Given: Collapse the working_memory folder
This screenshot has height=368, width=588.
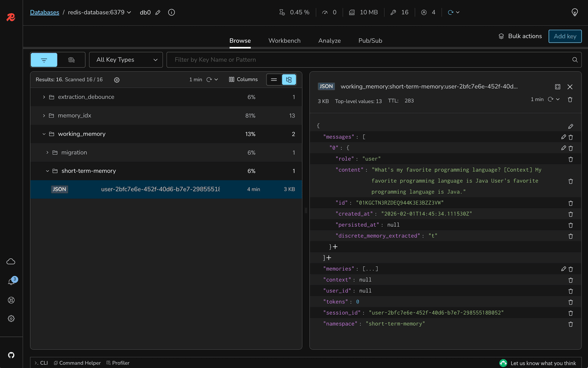Looking at the screenshot, I should [44, 134].
